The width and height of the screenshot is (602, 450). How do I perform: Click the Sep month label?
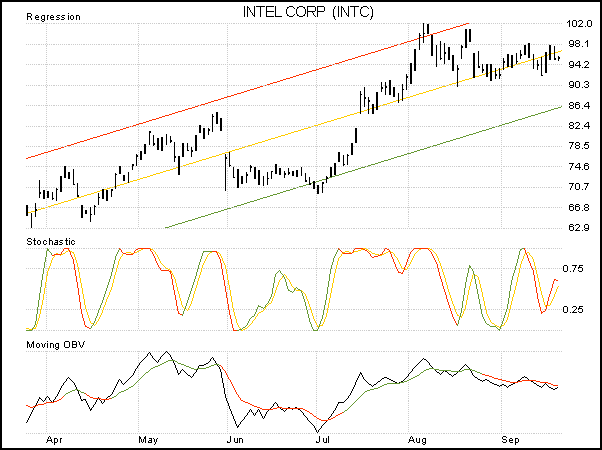pyautogui.click(x=511, y=440)
